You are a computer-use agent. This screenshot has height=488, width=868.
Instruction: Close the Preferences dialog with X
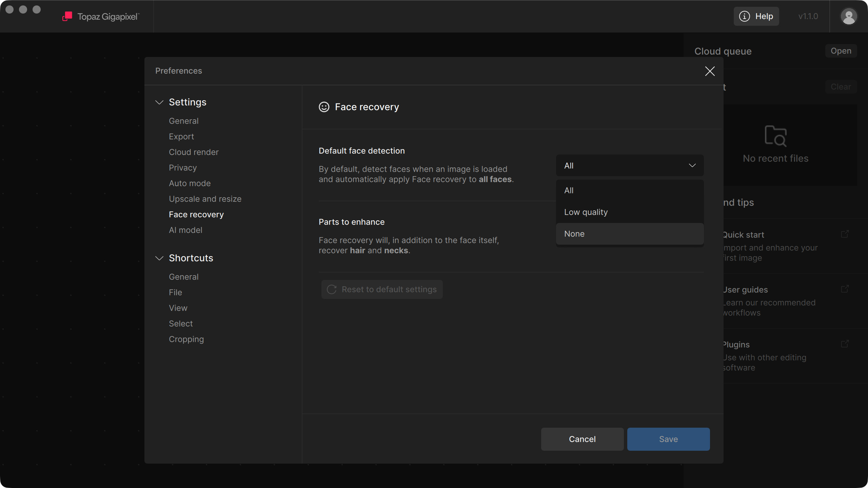coord(710,71)
